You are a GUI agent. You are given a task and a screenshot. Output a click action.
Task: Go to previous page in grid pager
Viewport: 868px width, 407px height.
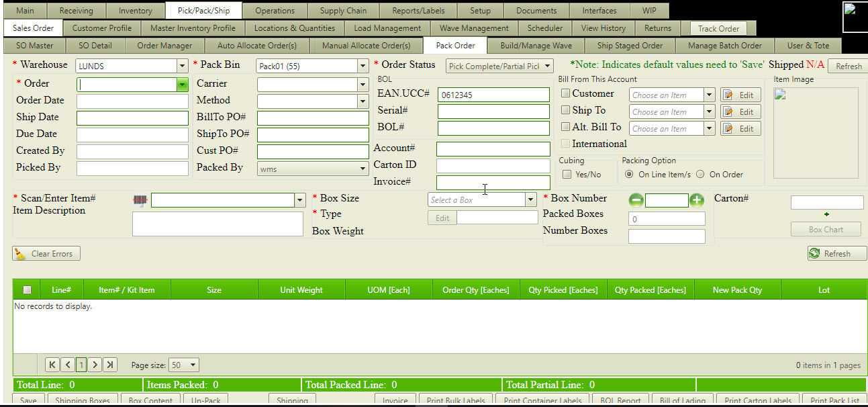click(67, 365)
